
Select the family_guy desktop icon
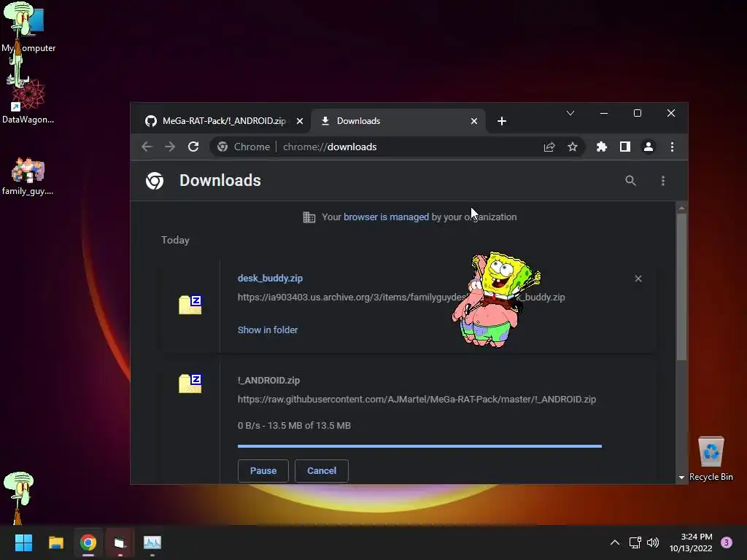point(28,176)
